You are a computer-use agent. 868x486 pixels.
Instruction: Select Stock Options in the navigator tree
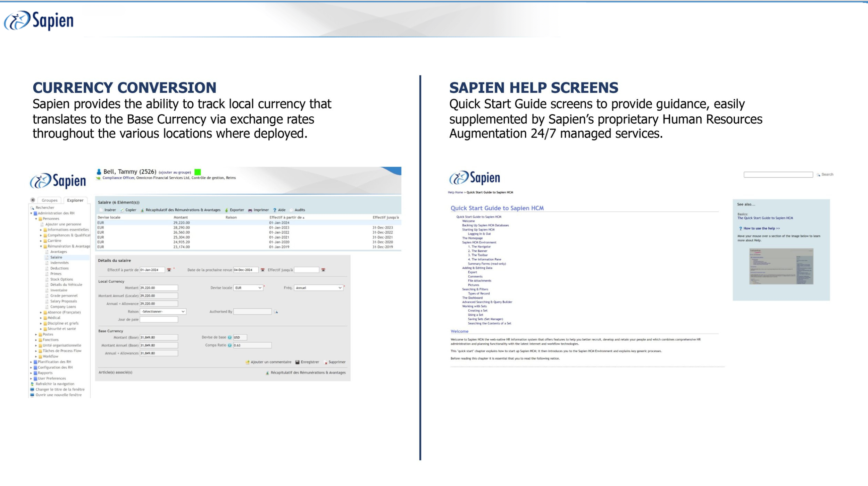click(61, 279)
